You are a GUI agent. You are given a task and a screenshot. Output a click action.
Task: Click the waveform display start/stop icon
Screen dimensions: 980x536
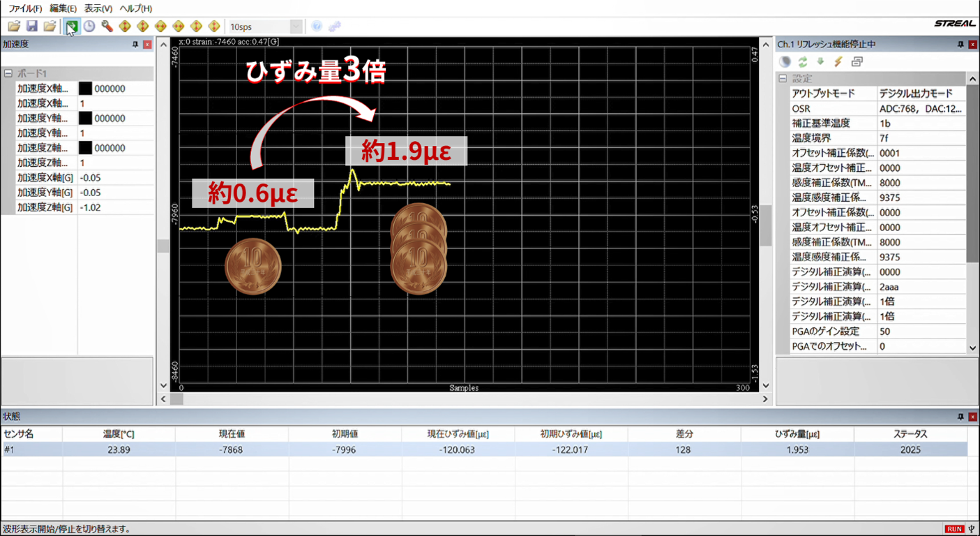pos(71,27)
